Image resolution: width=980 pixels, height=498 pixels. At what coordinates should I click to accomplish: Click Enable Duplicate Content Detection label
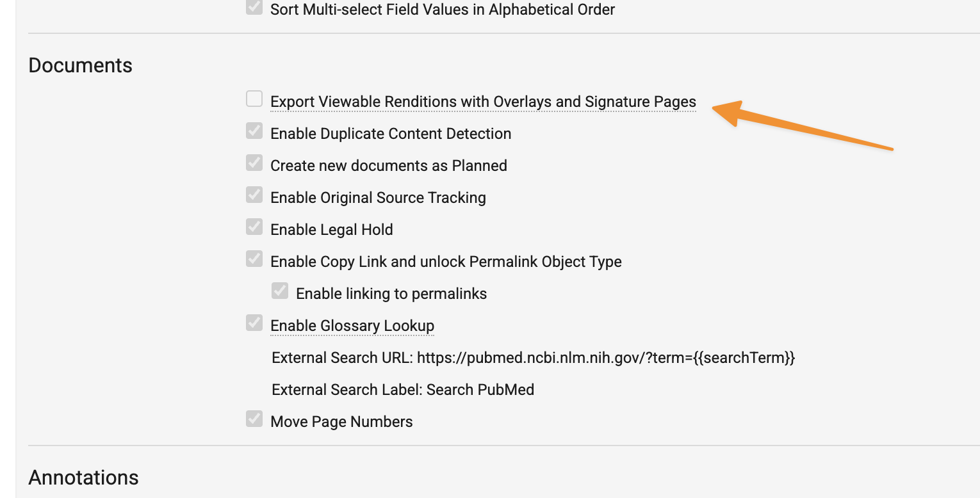point(391,134)
